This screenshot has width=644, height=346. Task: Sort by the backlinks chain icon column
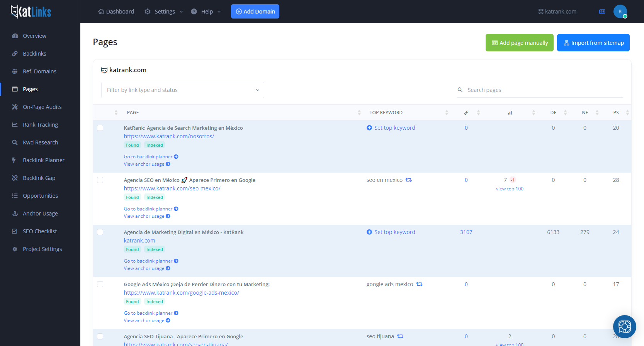[466, 113]
